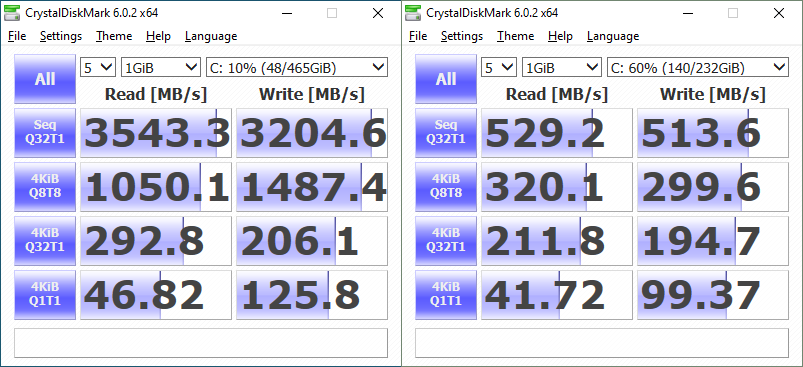
Task: Open Theme menu in left window
Action: 114,36
